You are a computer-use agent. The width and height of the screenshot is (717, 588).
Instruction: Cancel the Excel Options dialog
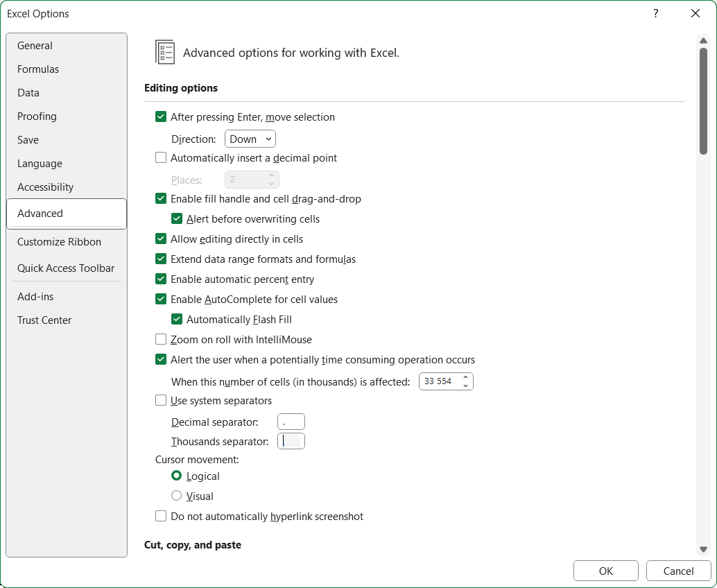pyautogui.click(x=678, y=571)
